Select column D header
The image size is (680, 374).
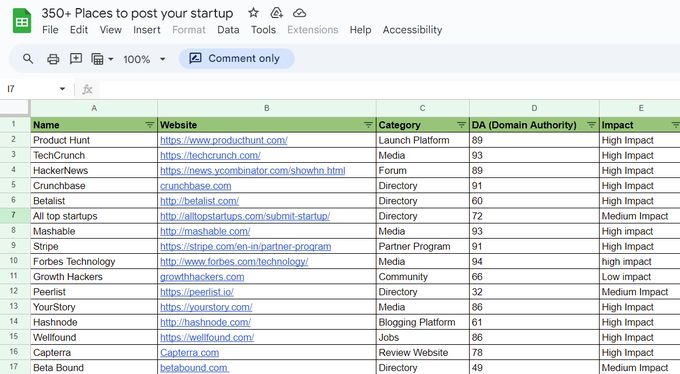coord(534,108)
